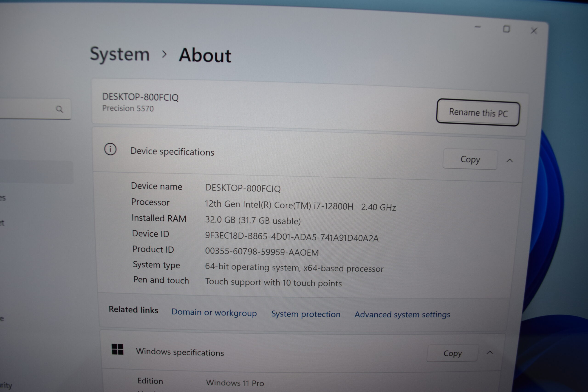Click the Processor label
This screenshot has height=392, width=588.
click(x=150, y=202)
